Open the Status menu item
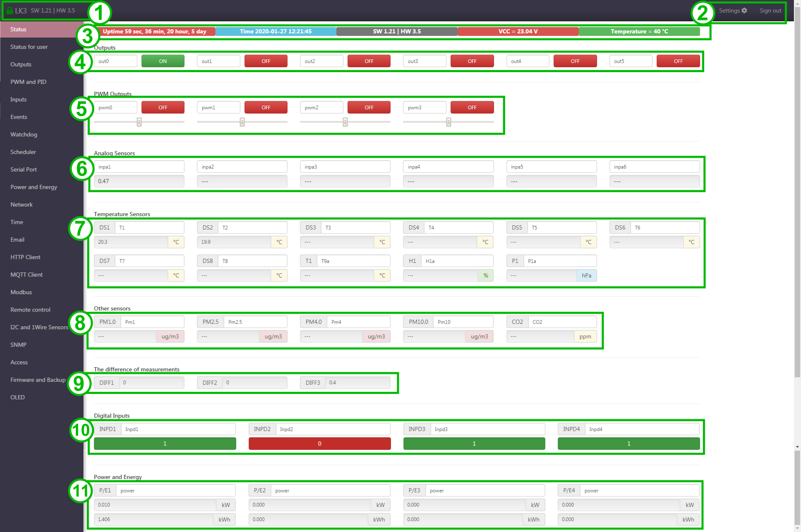801x532 pixels. (x=42, y=29)
